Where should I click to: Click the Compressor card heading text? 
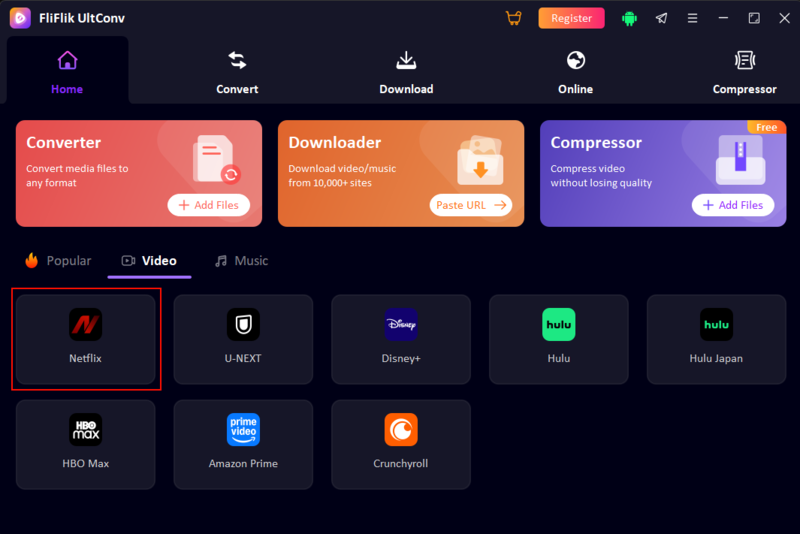click(x=596, y=143)
